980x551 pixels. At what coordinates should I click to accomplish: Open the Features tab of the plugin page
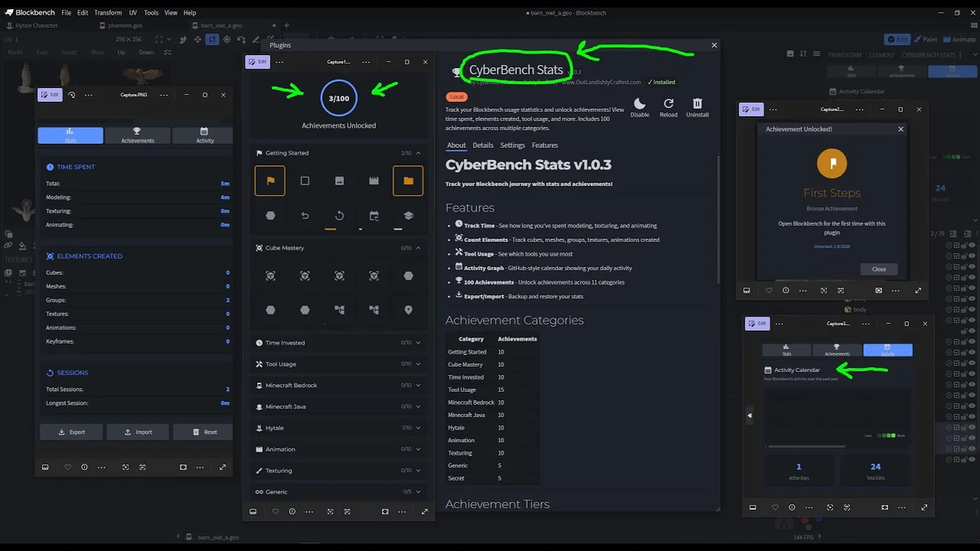pyautogui.click(x=545, y=145)
